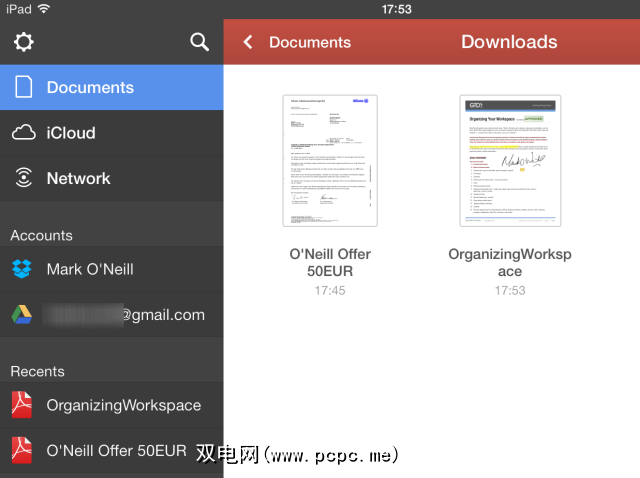Open the Mark O'Neill Dropbox account
This screenshot has width=640, height=478.
click(111, 269)
